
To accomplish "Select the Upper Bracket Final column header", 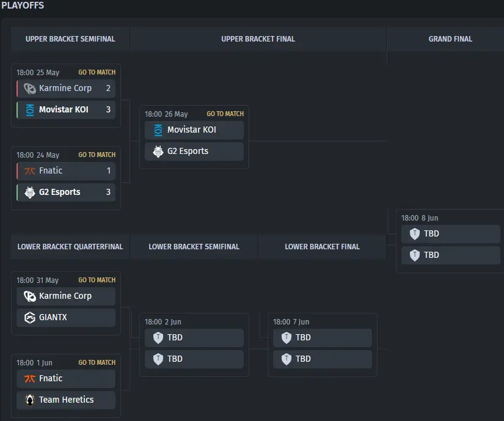I will [258, 39].
